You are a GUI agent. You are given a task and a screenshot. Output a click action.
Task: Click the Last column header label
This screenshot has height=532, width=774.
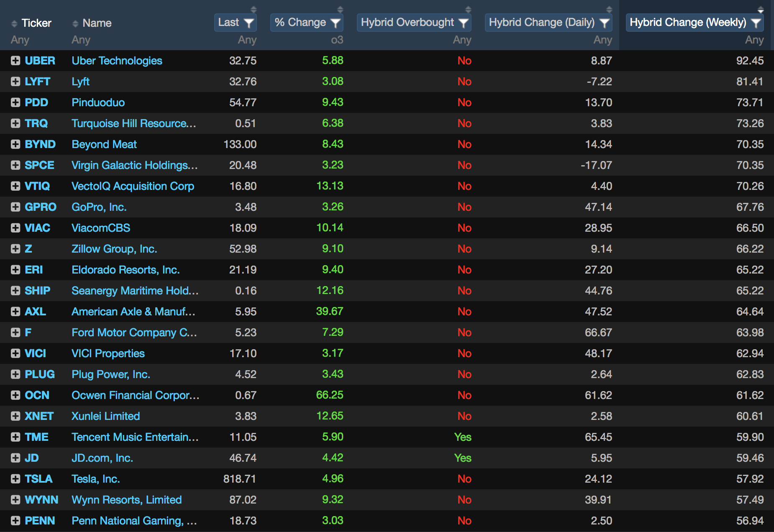point(228,22)
